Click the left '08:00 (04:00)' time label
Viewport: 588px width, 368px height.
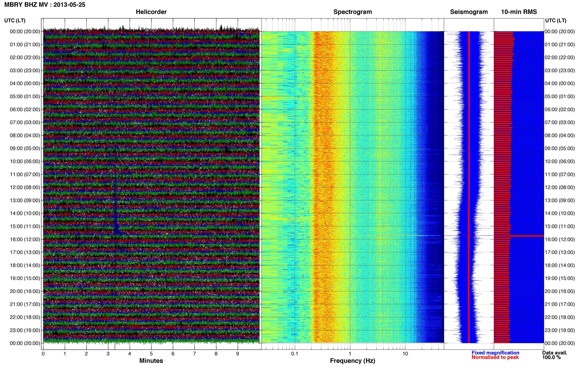[25, 135]
